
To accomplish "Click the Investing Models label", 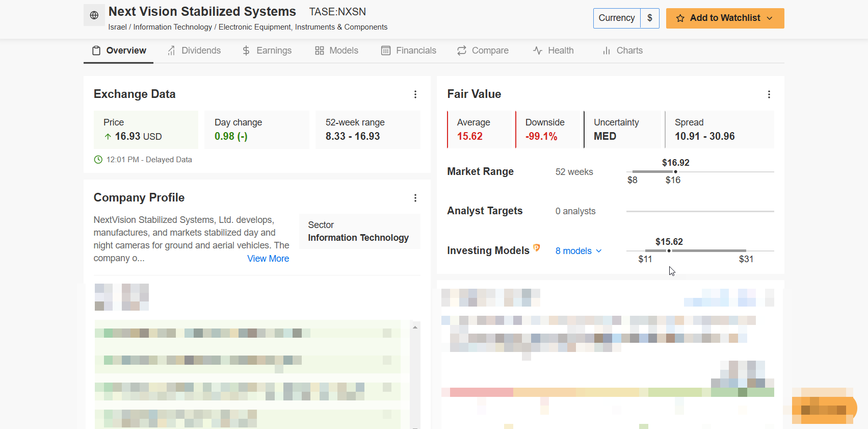I will coord(488,251).
